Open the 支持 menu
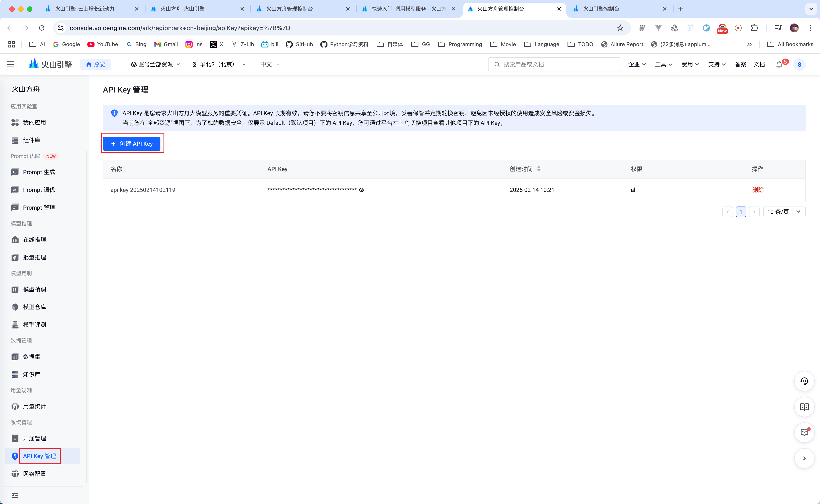The width and height of the screenshot is (820, 504). pos(717,64)
